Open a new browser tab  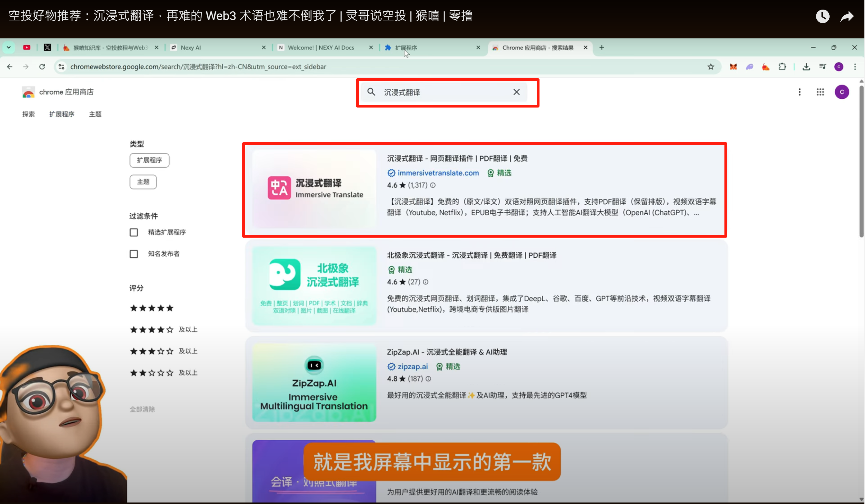(x=601, y=47)
